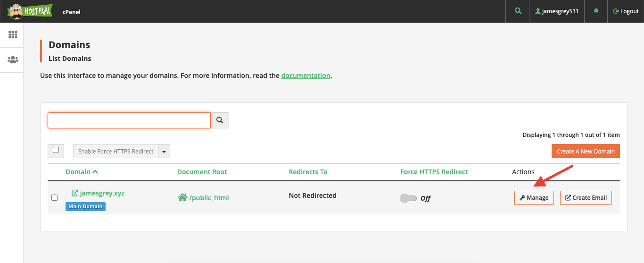This screenshot has height=263, width=644.
Task: Open the search magnifier in top bar
Action: pyautogui.click(x=519, y=11)
